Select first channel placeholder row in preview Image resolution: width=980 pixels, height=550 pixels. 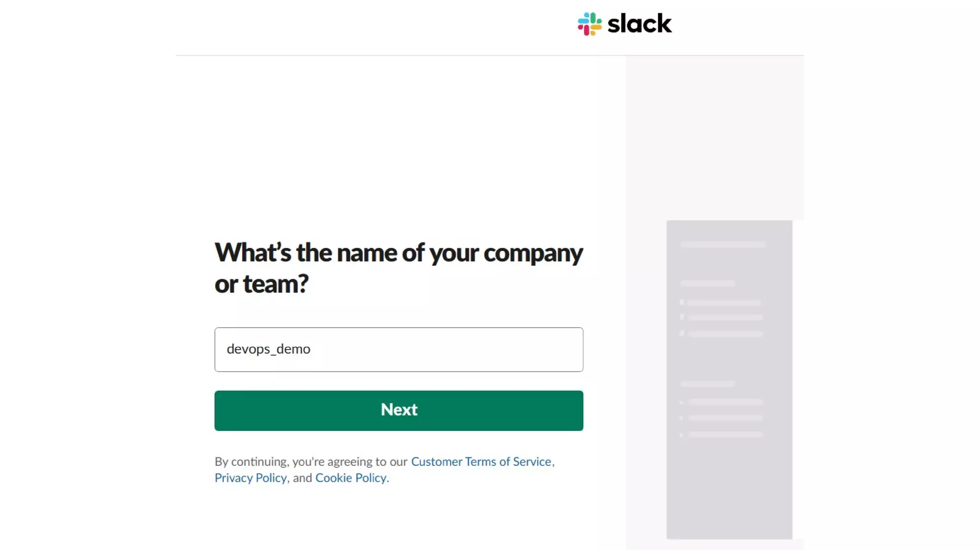tap(724, 303)
